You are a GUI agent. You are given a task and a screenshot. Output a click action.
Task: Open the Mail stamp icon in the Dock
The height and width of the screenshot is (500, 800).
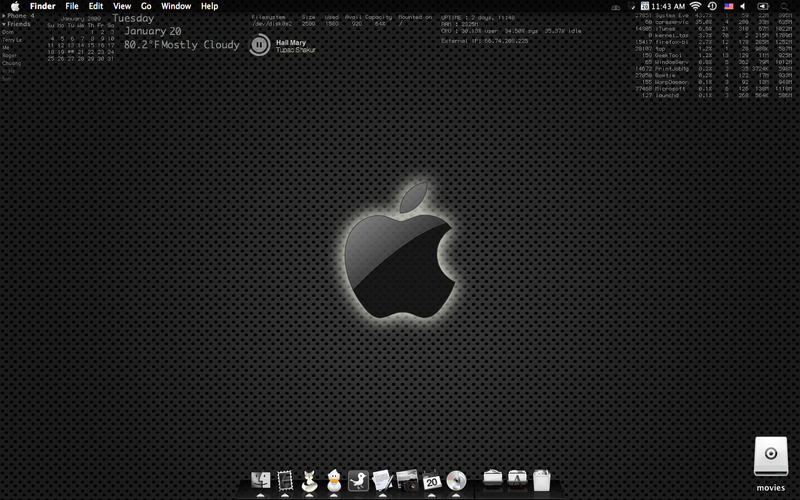pyautogui.click(x=285, y=480)
